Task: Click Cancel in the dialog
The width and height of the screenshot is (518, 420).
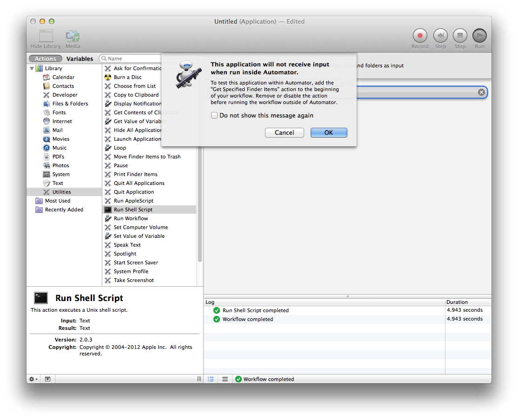Action: 284,132
